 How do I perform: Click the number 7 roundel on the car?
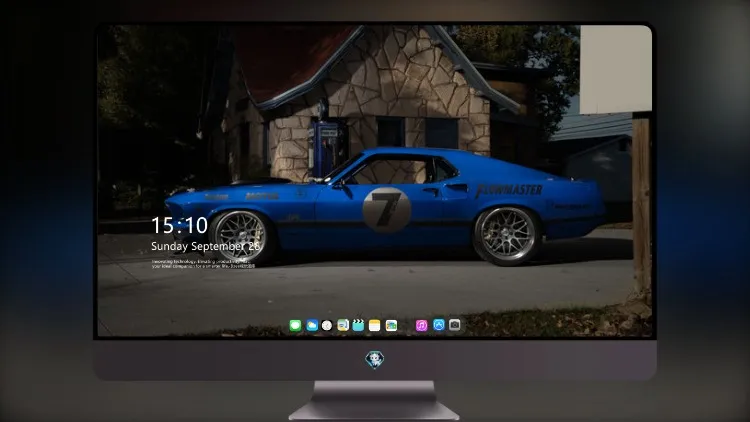coord(386,211)
